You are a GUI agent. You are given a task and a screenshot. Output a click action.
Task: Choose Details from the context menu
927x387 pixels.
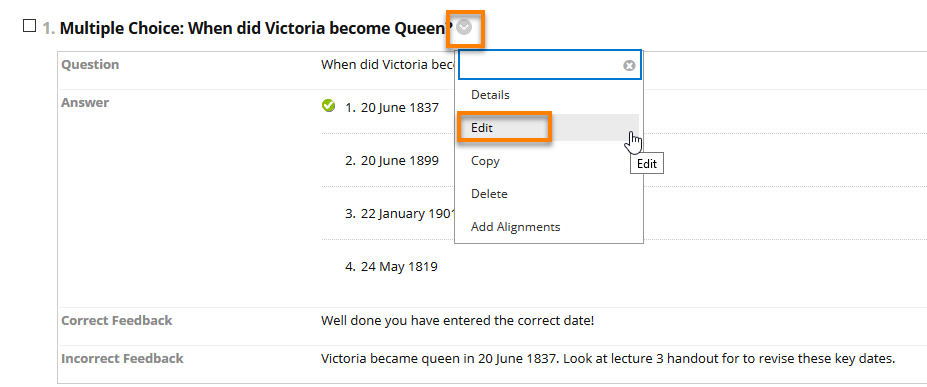490,95
